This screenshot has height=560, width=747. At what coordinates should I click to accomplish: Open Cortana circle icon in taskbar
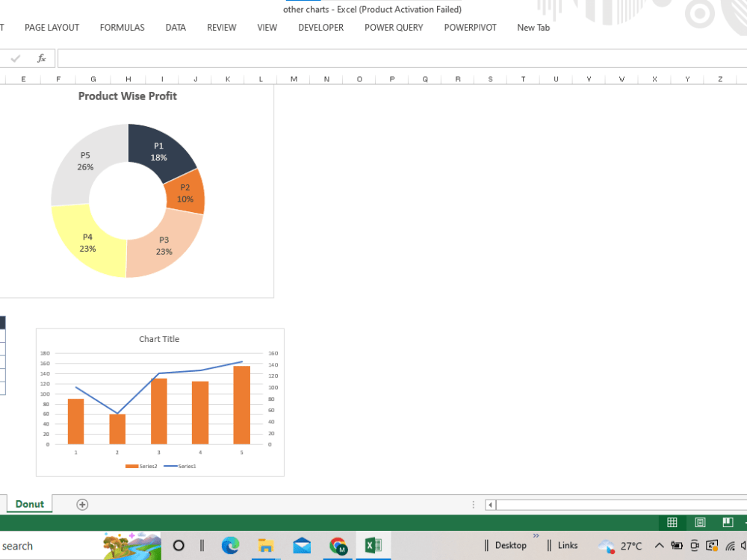[179, 546]
